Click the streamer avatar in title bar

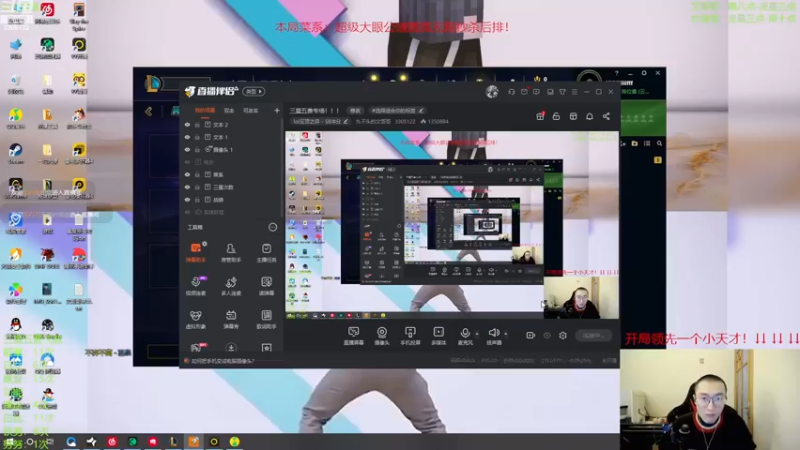pos(492,92)
